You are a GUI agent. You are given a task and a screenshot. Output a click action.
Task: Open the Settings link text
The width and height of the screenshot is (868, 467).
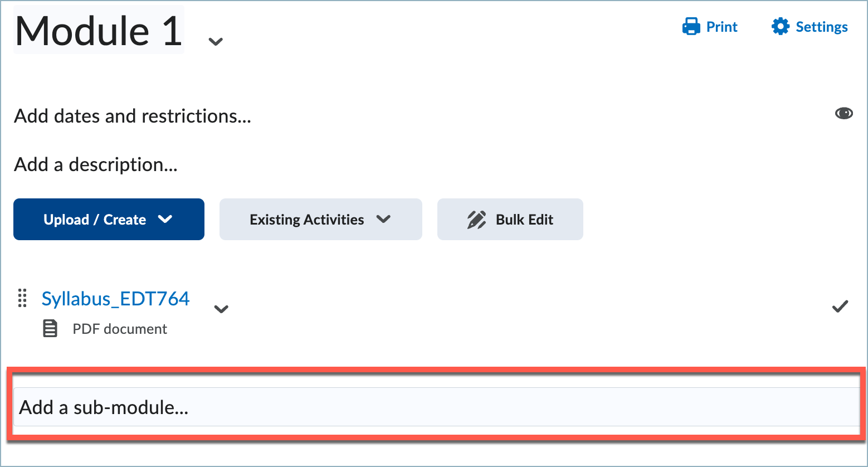click(821, 27)
